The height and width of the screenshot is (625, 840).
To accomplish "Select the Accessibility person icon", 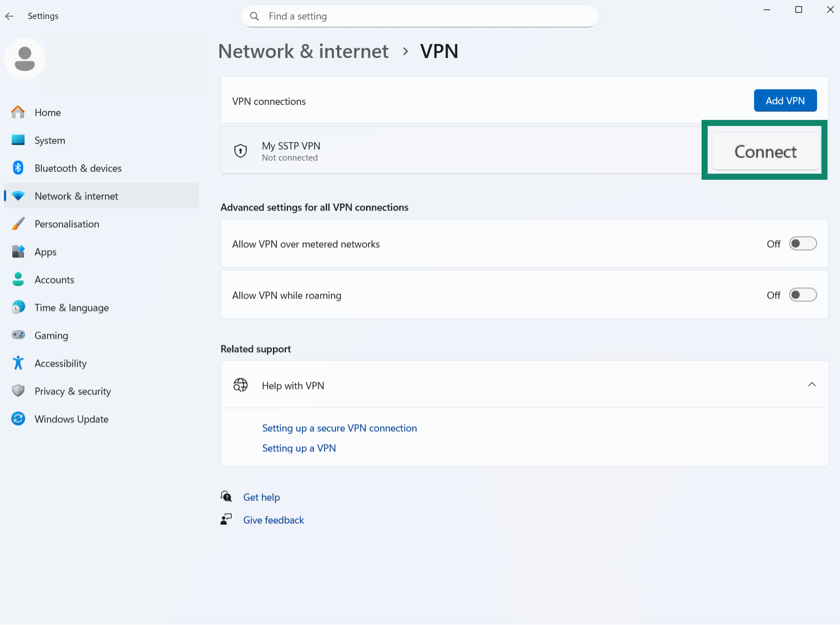I will [18, 363].
